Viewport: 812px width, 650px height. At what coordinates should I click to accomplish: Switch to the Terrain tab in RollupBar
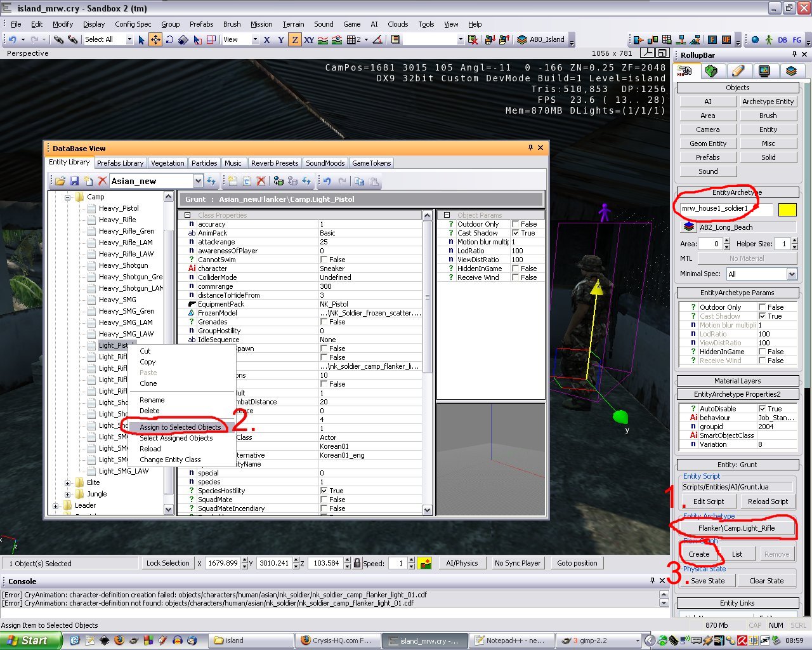[711, 71]
